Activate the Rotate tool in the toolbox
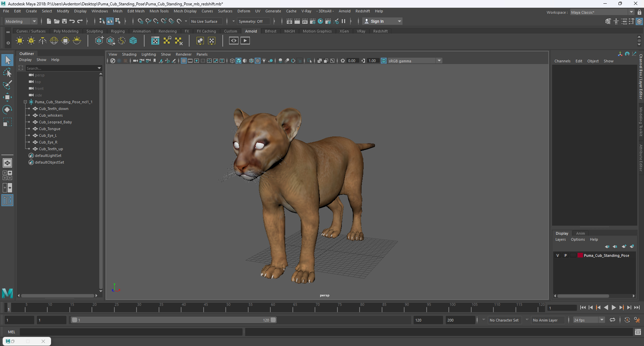Screen dimensions: 644x346 point(7,110)
